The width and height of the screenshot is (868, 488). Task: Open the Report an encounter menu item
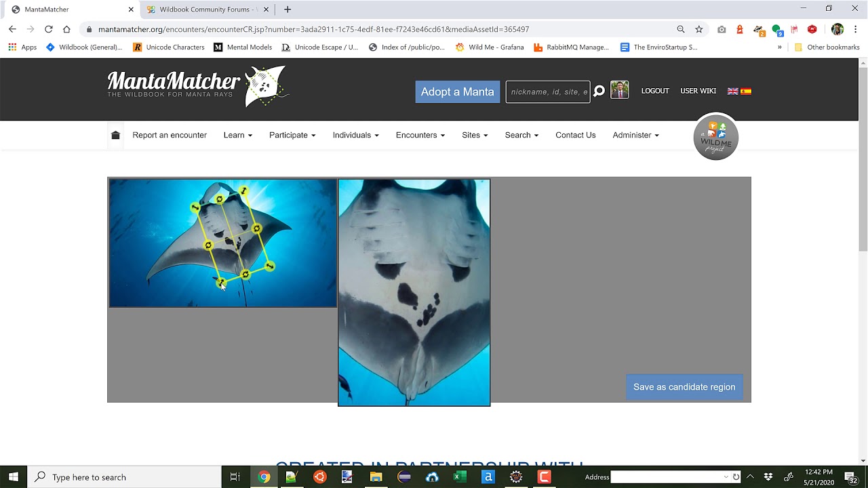(x=170, y=135)
